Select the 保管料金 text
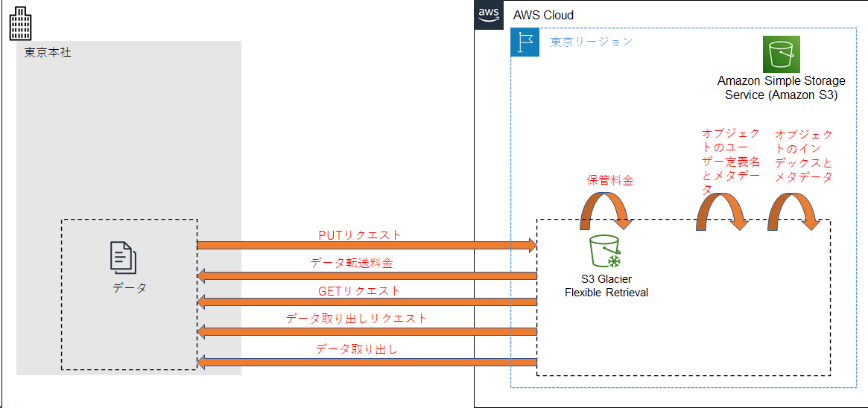 point(609,180)
